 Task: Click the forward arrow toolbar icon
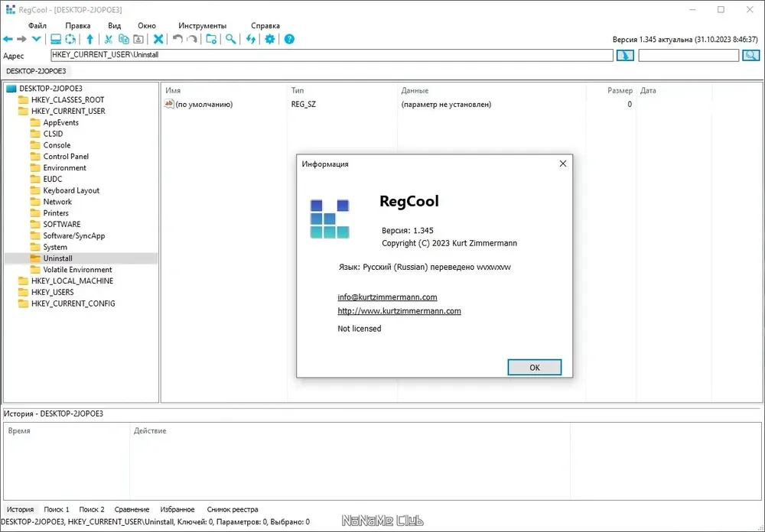(x=22, y=39)
